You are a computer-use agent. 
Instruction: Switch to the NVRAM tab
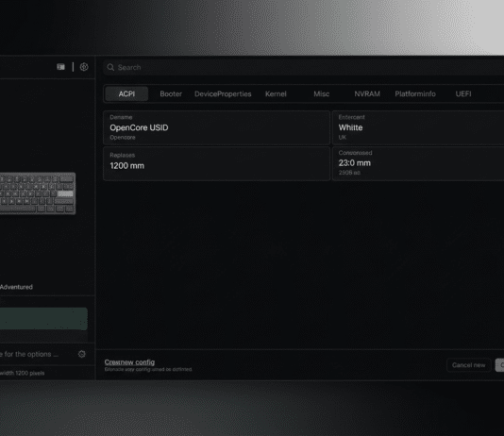(367, 93)
